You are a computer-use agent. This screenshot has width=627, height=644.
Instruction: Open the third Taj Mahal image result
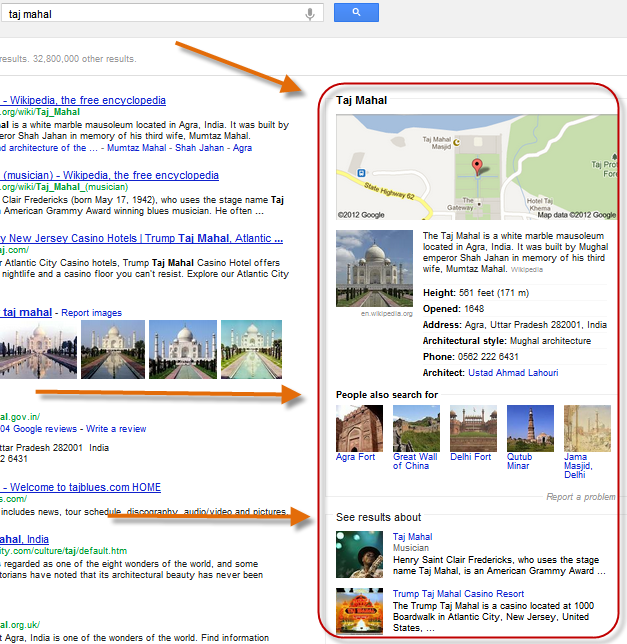[183, 349]
